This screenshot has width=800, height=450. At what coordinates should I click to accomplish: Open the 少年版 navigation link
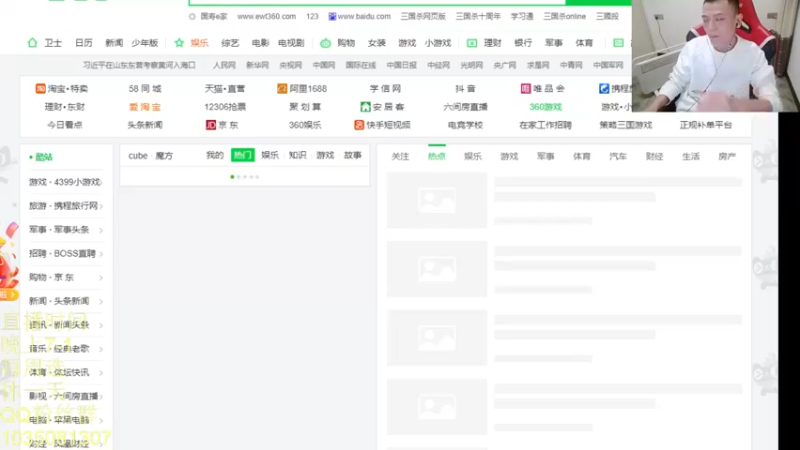(144, 43)
